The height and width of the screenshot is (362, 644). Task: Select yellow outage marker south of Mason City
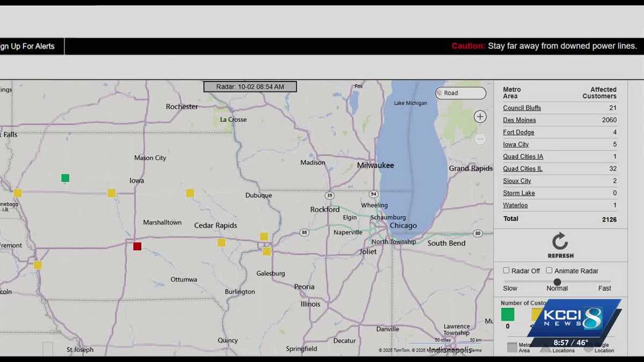pos(112,193)
